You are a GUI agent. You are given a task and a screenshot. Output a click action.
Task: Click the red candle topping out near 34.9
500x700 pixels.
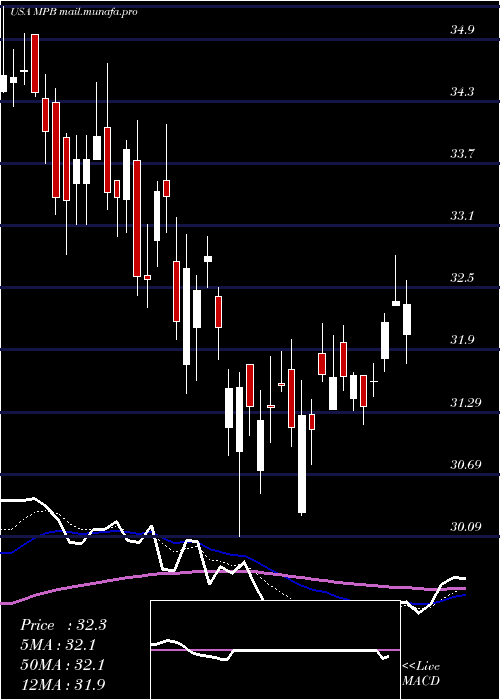point(35,63)
